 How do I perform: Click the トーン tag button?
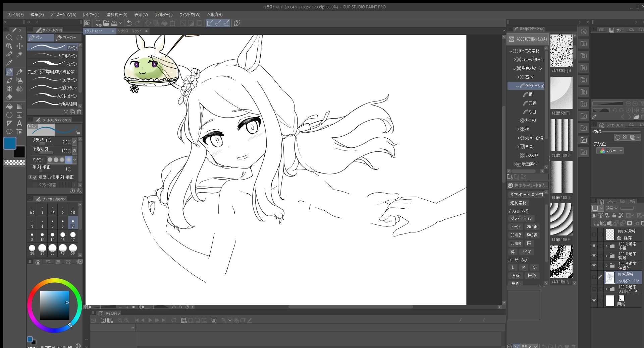click(x=516, y=227)
